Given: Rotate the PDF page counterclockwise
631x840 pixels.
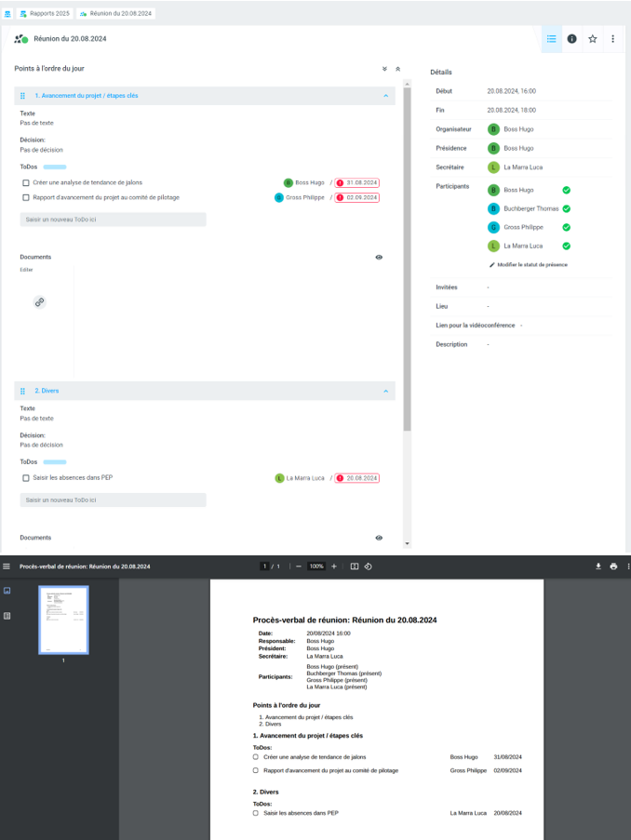Looking at the screenshot, I should pos(369,566).
